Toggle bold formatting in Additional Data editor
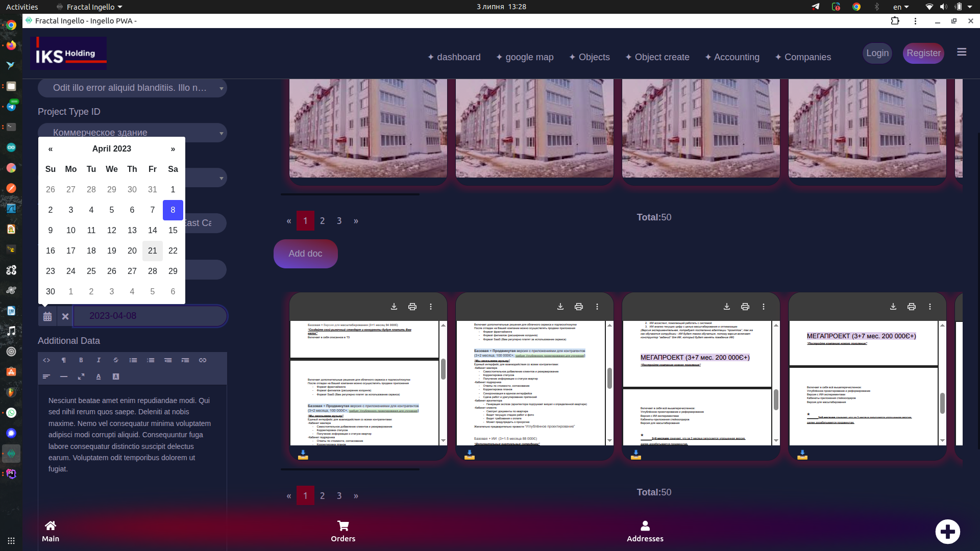 click(x=81, y=360)
